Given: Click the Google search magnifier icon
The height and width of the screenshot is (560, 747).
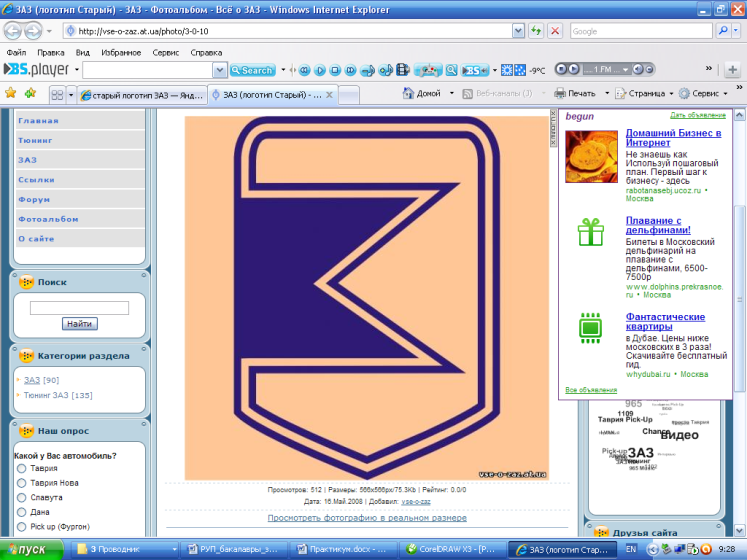Looking at the screenshot, I should click(x=723, y=31).
